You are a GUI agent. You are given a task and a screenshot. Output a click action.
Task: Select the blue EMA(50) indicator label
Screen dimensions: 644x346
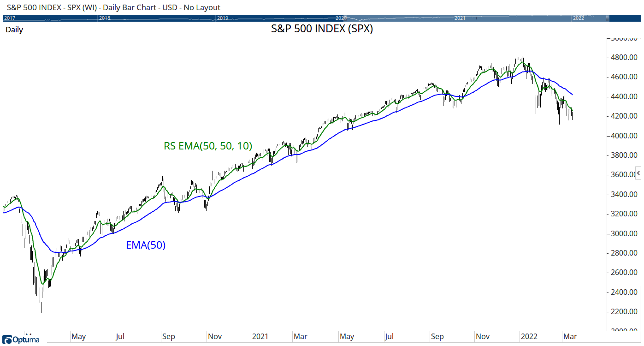tap(146, 245)
